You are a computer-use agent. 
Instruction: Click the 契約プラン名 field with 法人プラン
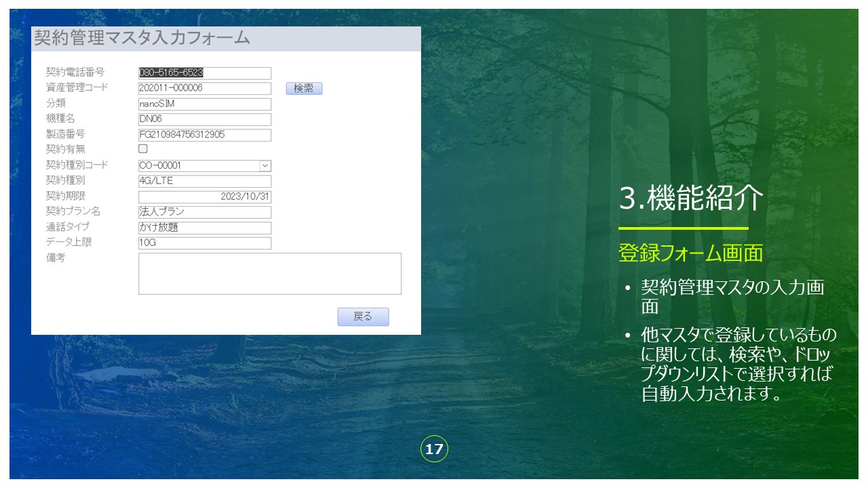[204, 212]
